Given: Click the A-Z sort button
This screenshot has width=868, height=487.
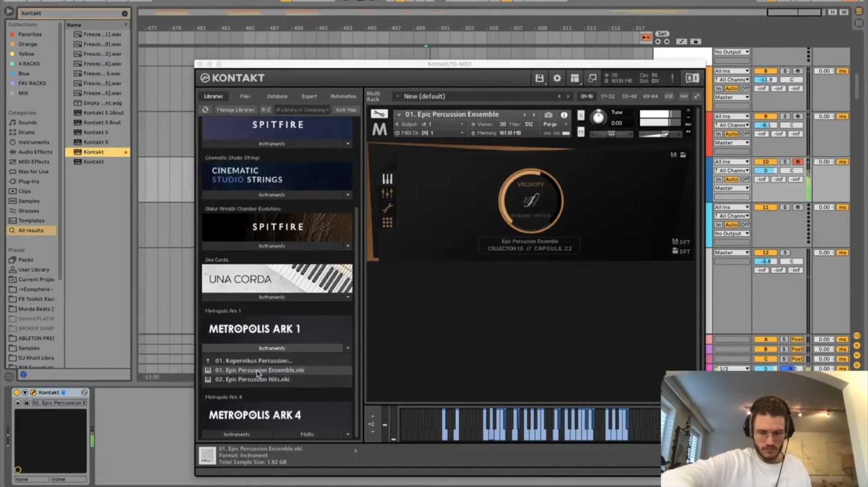Looking at the screenshot, I should point(266,110).
